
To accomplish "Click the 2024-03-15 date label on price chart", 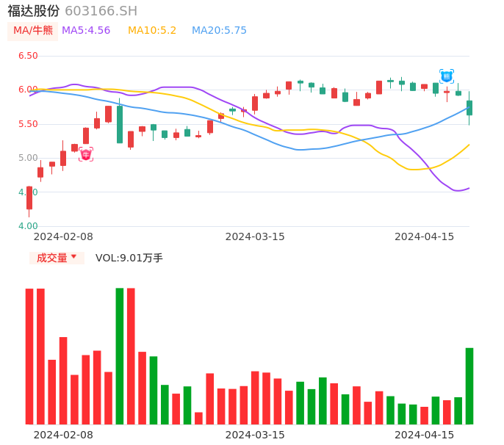I will pyautogui.click(x=254, y=236).
